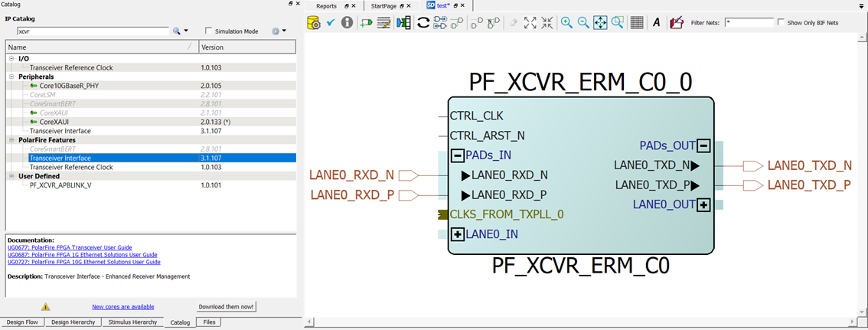Check the Show Only BIF Nets box
This screenshot has height=330, width=868.
(x=781, y=23)
